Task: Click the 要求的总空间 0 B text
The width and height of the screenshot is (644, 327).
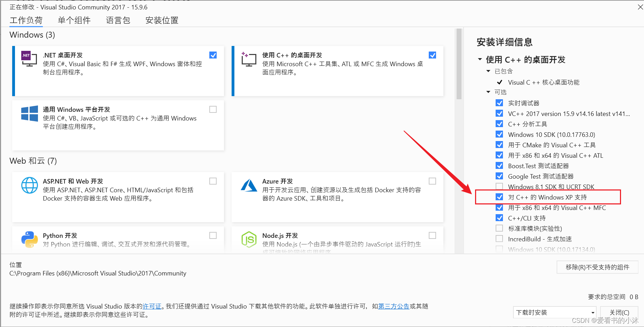Action: pyautogui.click(x=613, y=297)
